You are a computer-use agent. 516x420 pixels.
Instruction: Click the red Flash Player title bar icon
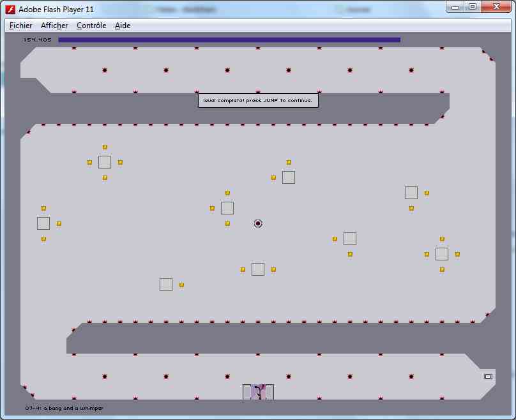pyautogui.click(x=10, y=9)
